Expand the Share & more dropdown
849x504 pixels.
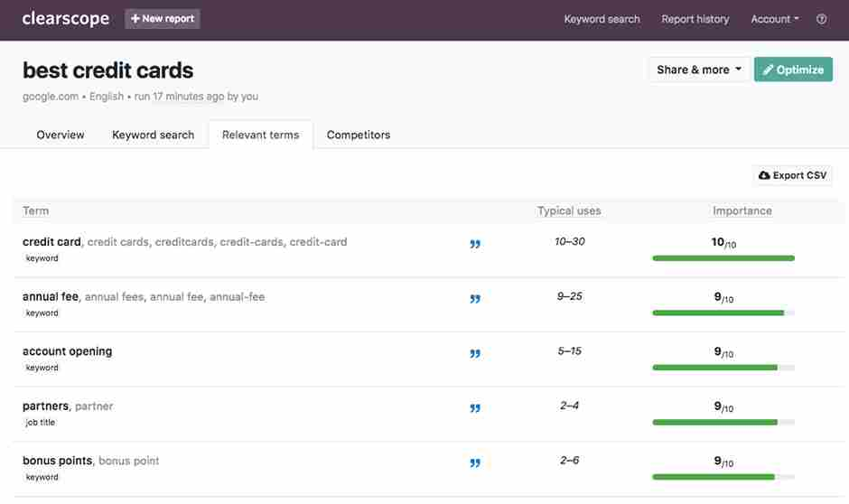click(x=699, y=70)
